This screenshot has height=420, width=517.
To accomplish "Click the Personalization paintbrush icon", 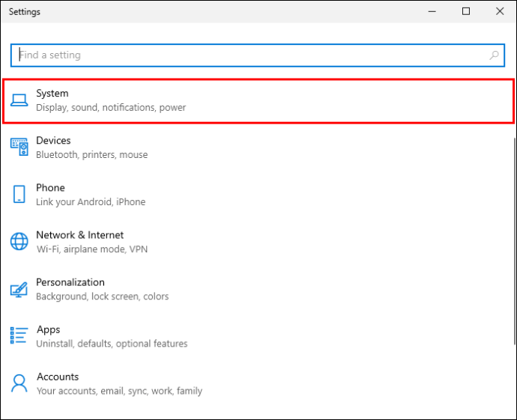I will point(19,290).
